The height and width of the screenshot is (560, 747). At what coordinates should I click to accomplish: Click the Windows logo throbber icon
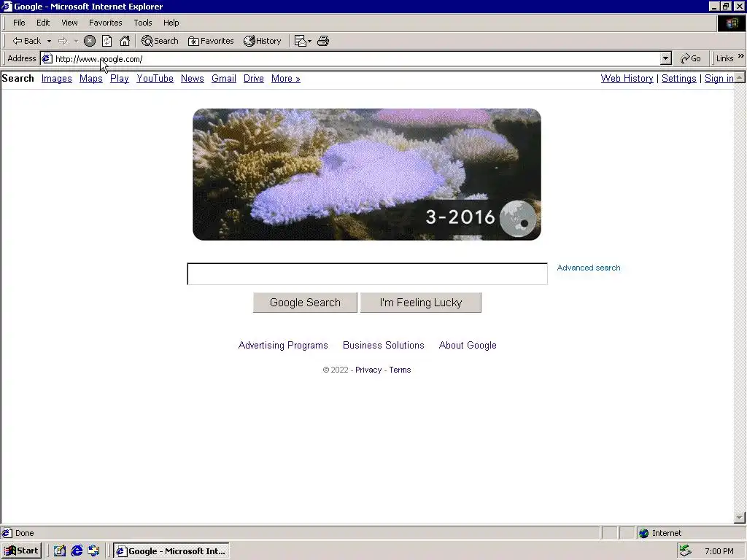(x=731, y=23)
